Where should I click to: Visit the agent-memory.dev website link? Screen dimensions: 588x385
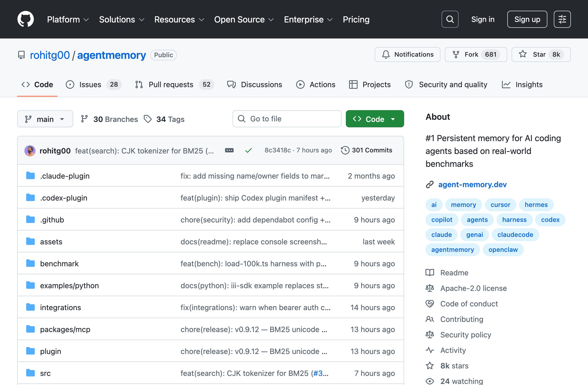[472, 184]
